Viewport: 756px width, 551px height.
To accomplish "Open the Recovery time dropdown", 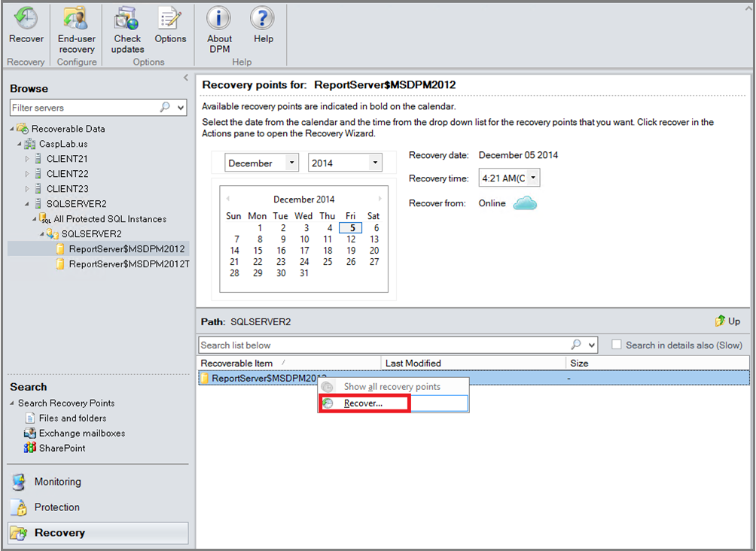I will point(532,178).
